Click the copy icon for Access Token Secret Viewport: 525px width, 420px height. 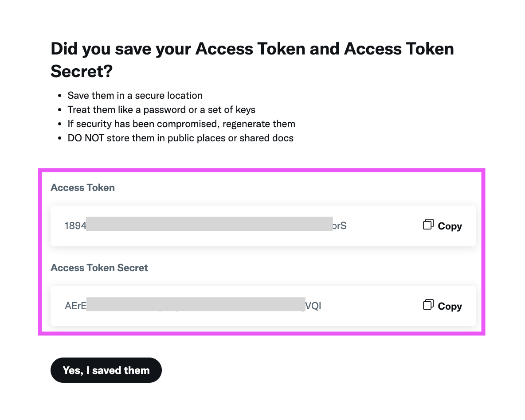tap(428, 304)
